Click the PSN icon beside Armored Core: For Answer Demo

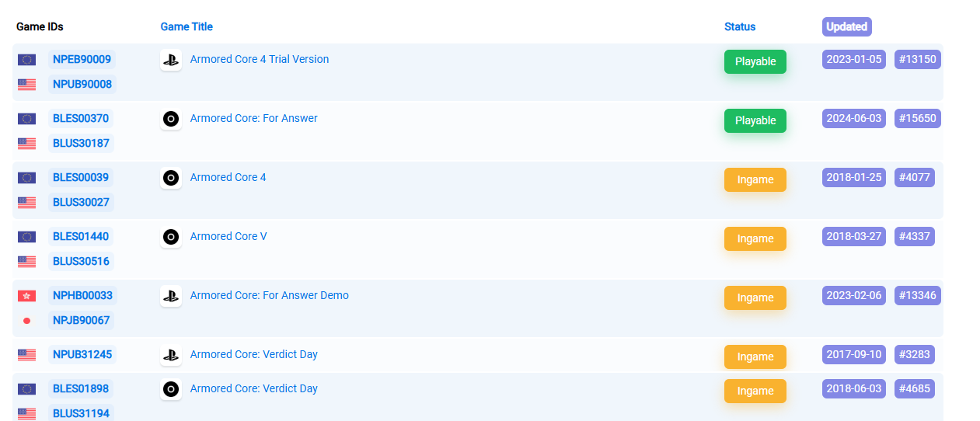click(171, 296)
